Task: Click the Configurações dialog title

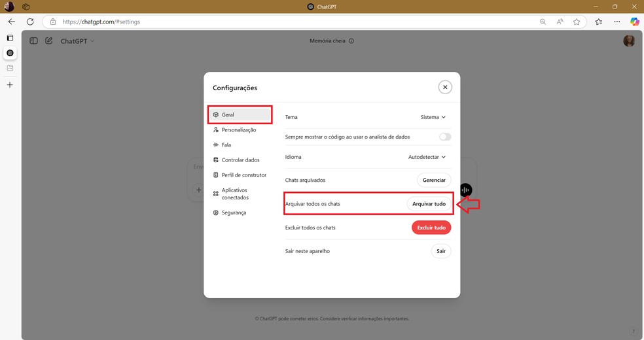Action: coord(235,88)
